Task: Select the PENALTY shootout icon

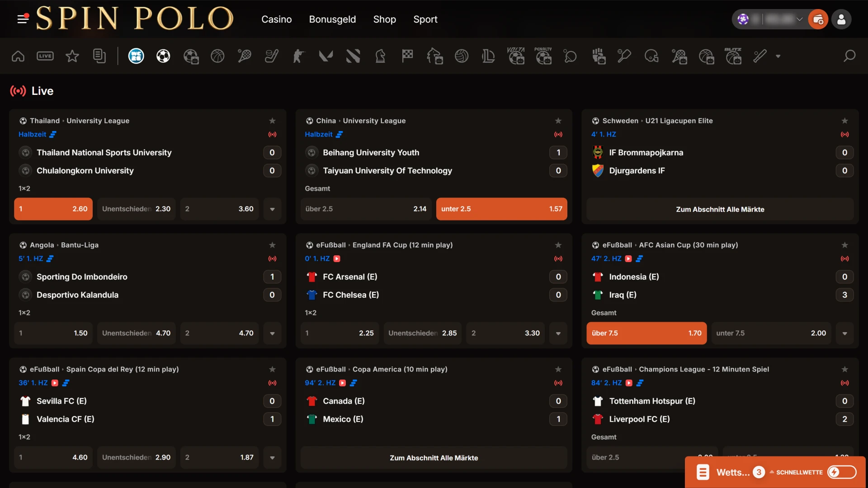Action: (x=543, y=56)
